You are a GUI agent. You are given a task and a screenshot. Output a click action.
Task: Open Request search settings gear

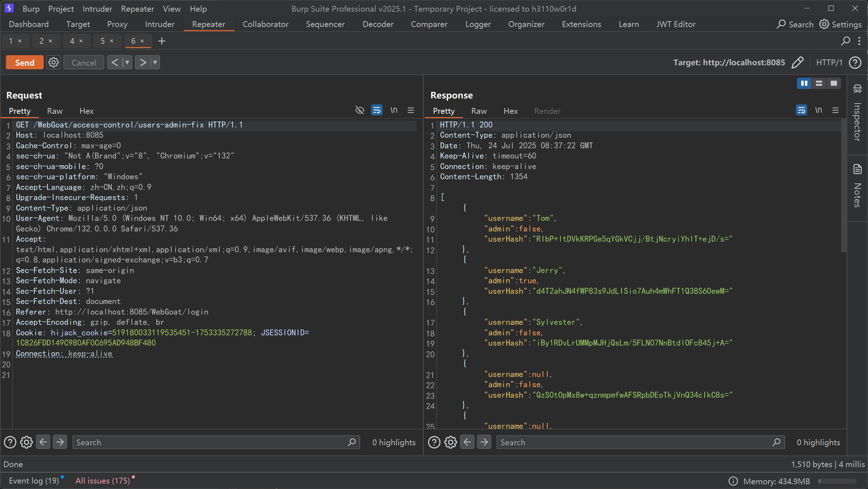point(26,442)
